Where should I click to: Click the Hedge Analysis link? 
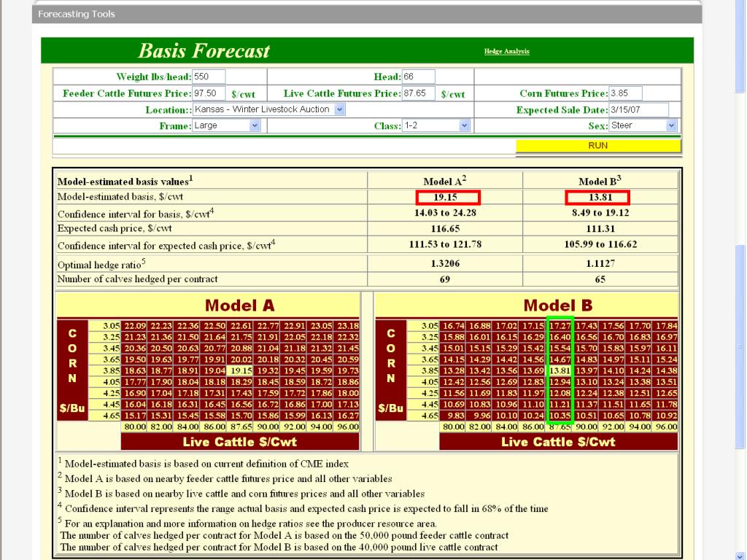506,51
